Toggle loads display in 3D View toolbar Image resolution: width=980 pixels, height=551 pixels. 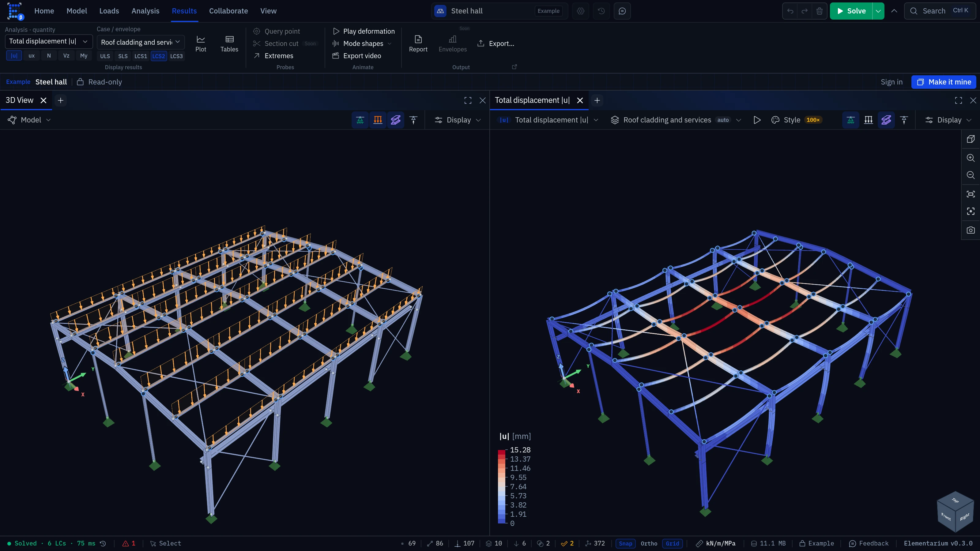click(378, 120)
